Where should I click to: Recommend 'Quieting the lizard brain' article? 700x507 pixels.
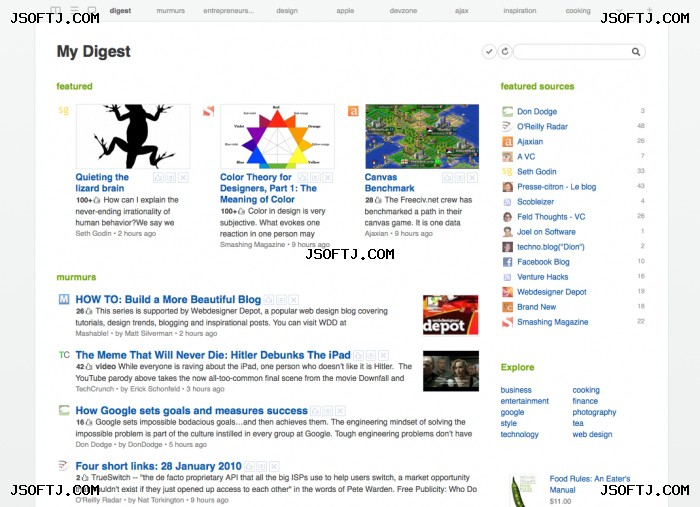click(x=158, y=178)
